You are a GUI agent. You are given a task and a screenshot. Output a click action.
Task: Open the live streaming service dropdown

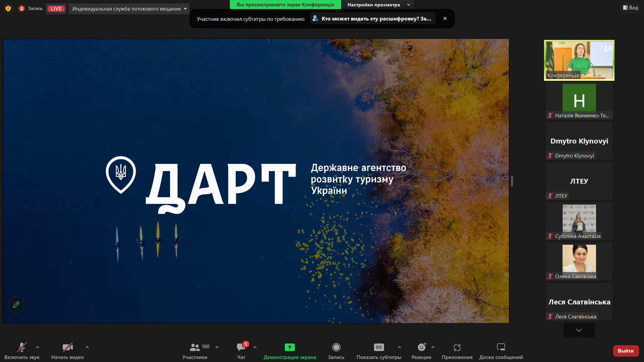(x=129, y=9)
